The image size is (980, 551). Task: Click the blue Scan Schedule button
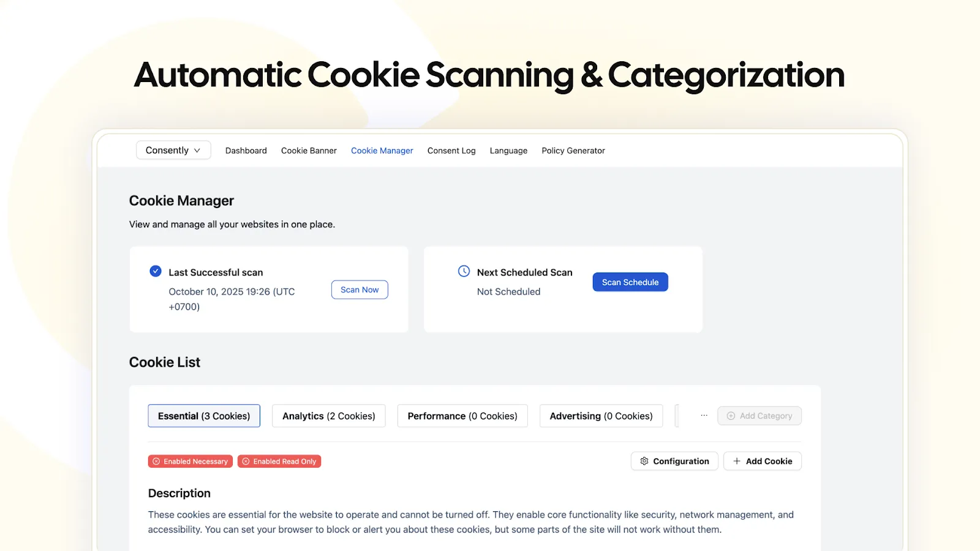click(630, 282)
